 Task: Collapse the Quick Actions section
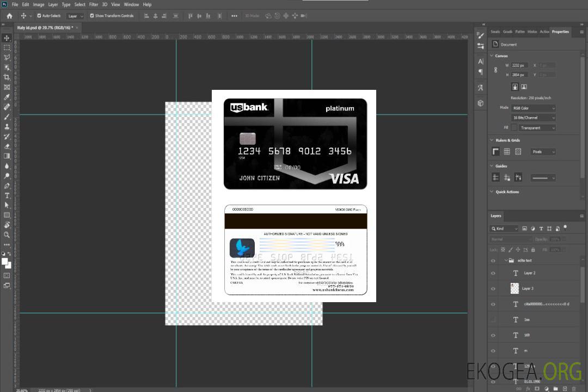point(492,192)
